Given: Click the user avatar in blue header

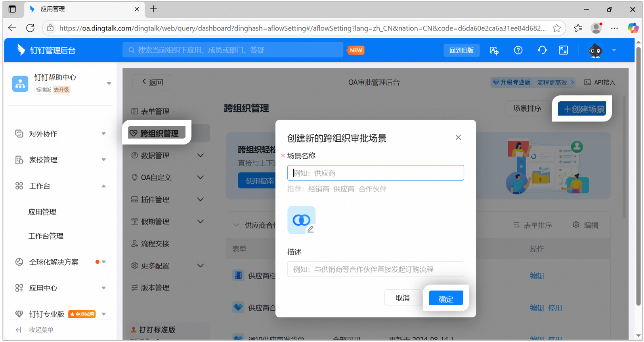Looking at the screenshot, I should 595,50.
